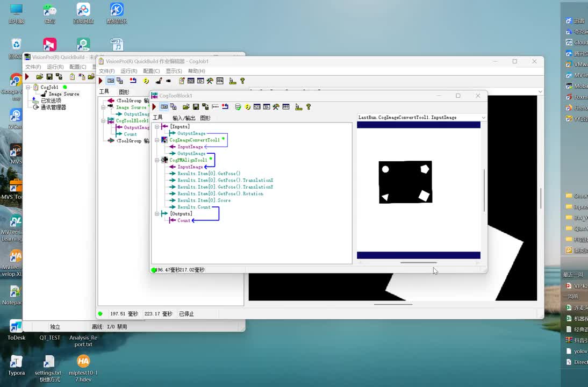The width and height of the screenshot is (588, 387).
Task: Open the 文件(F) menu in job editor window
Action: pyautogui.click(x=107, y=71)
